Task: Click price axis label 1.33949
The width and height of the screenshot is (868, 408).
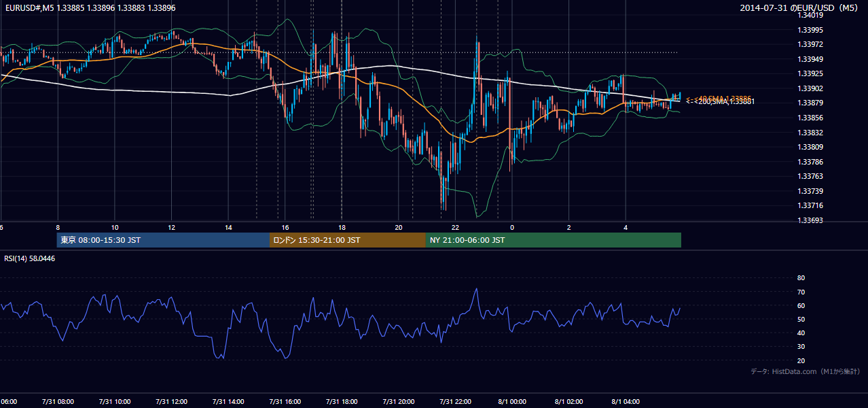Action: 810,59
